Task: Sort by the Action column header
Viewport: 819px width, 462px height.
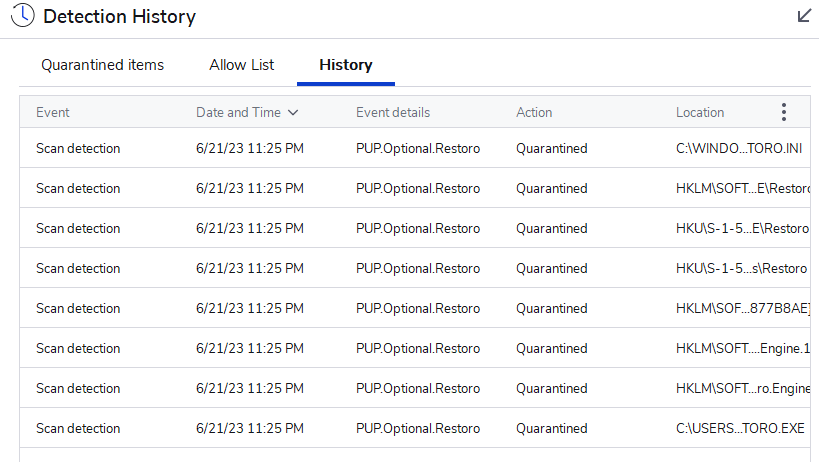Action: (534, 113)
